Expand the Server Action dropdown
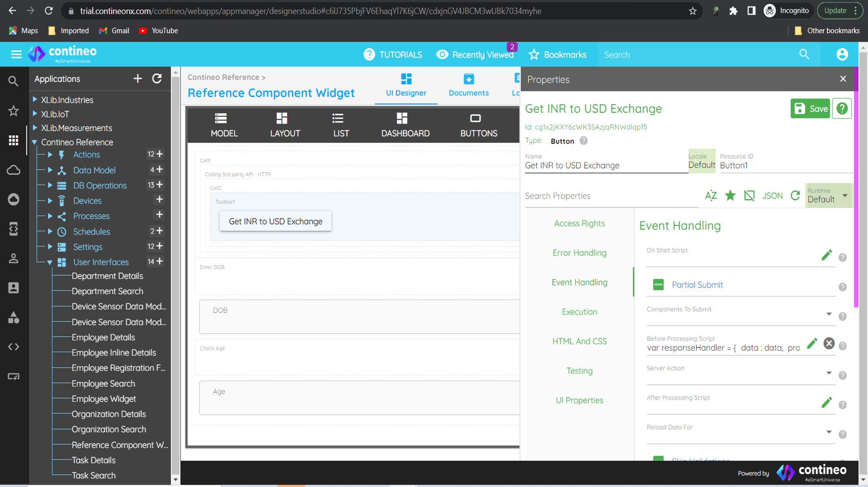Image resolution: width=868 pixels, height=487 pixels. [829, 374]
